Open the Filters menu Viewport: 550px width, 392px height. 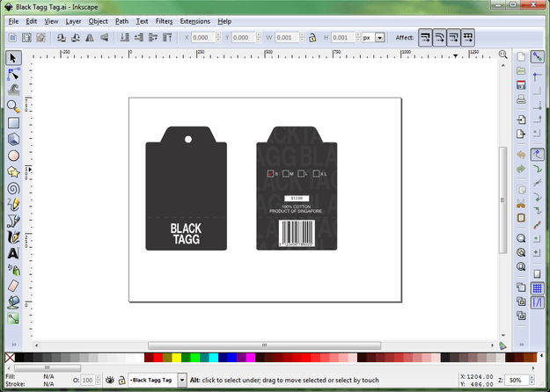(164, 21)
